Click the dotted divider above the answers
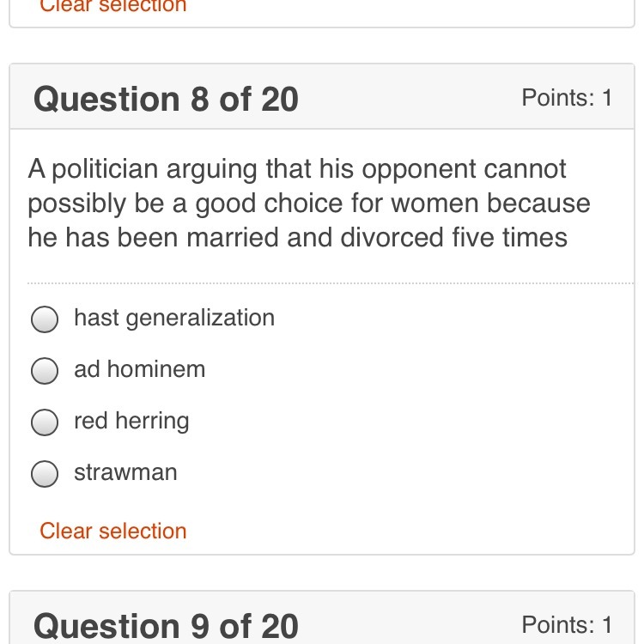Image resolution: width=644 pixels, height=644 pixels. [x=331, y=283]
